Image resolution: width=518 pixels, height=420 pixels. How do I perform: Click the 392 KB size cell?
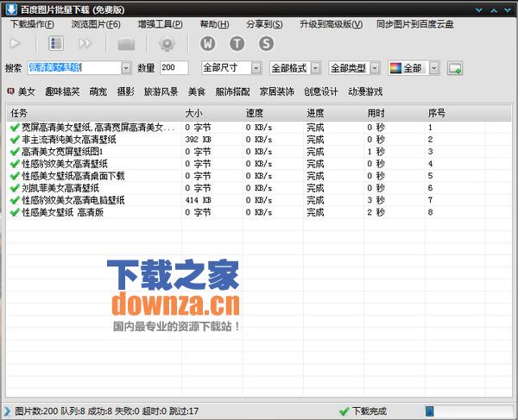point(199,140)
